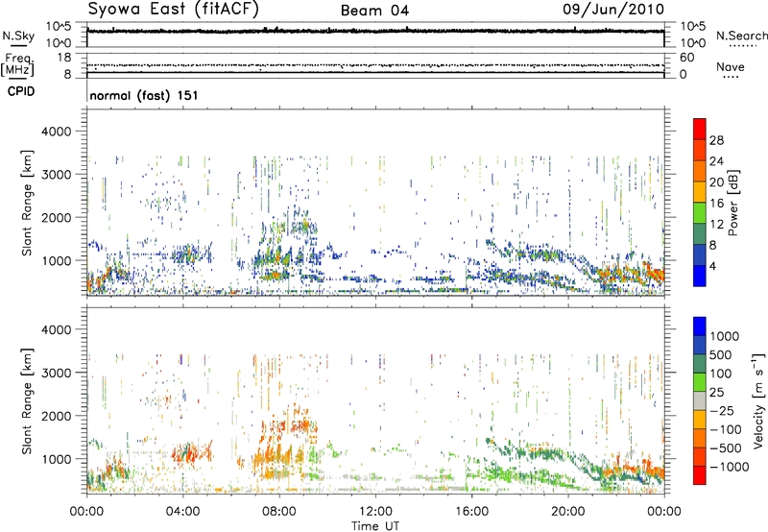Viewport: 768px width, 532px height.
Task: Click the '28' label on the Power scale
Action: click(x=716, y=140)
